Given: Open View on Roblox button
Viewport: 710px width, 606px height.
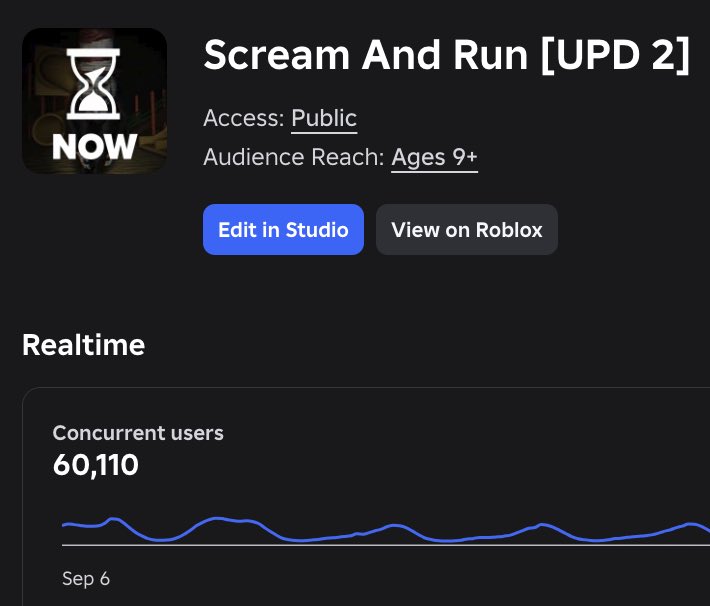Looking at the screenshot, I should 466,230.
